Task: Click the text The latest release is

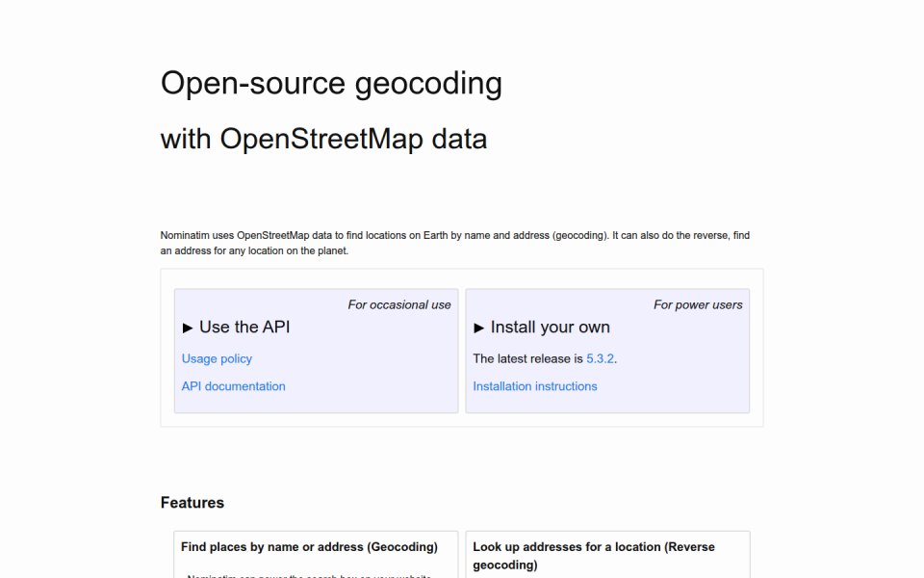Action: 527,358
